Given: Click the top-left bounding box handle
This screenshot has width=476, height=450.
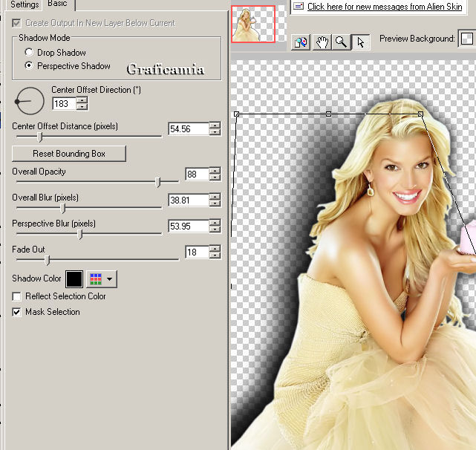Looking at the screenshot, I should coord(237,114).
